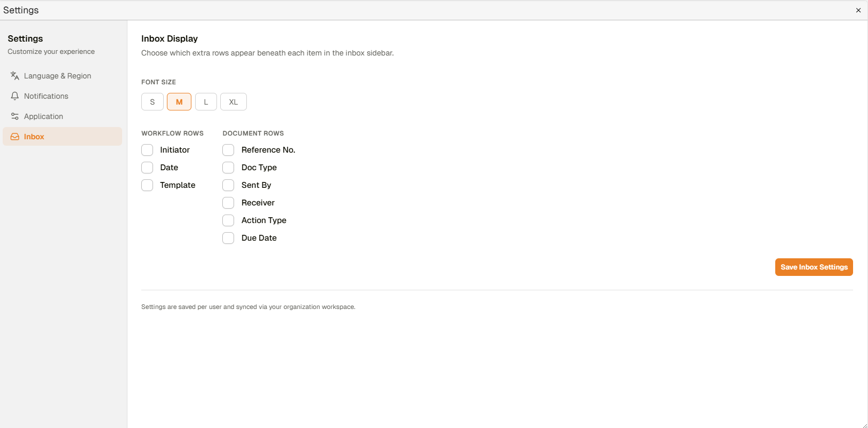868x428 pixels.
Task: Tick the Date checkbox
Action: pyautogui.click(x=147, y=168)
